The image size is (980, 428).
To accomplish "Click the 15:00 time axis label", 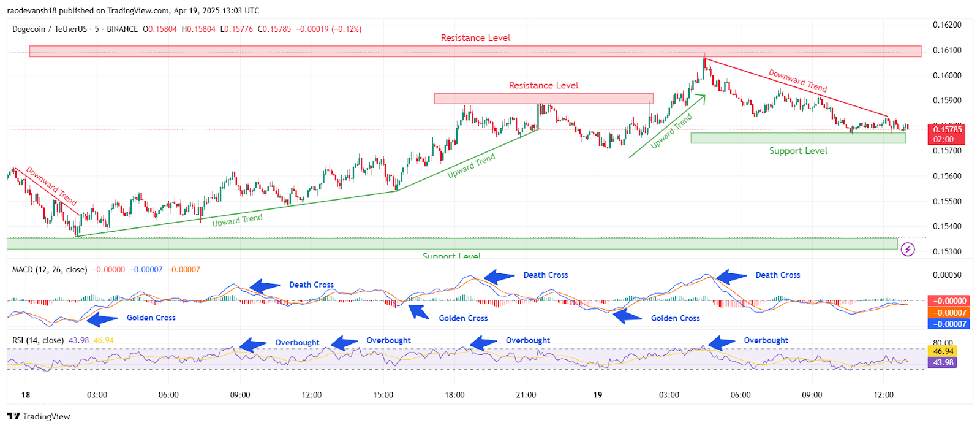I will pyautogui.click(x=383, y=395).
